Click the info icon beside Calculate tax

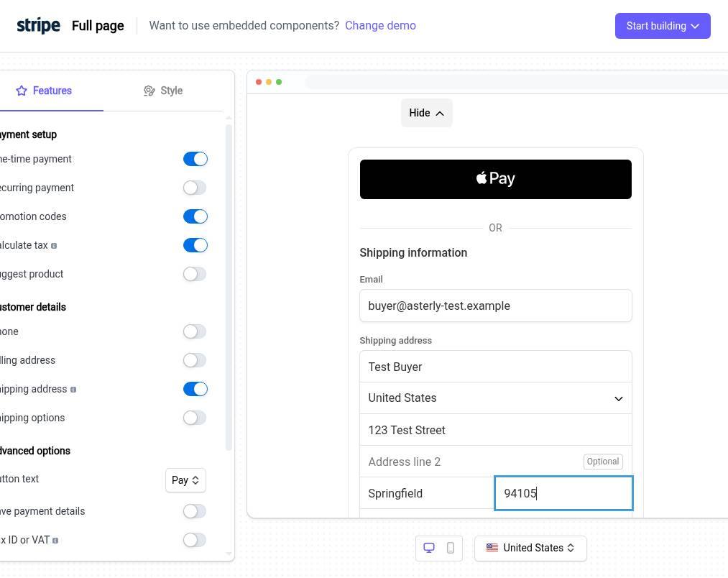(x=54, y=246)
